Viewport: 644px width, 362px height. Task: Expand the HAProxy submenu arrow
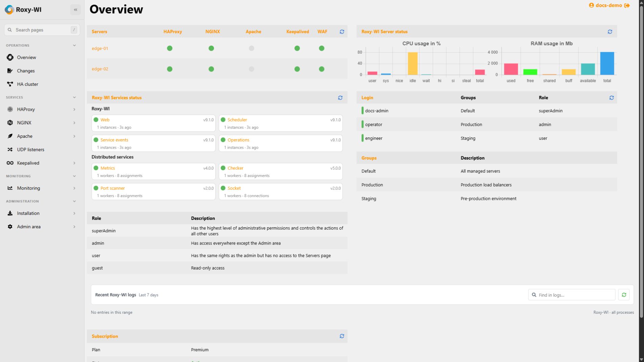[x=74, y=109]
